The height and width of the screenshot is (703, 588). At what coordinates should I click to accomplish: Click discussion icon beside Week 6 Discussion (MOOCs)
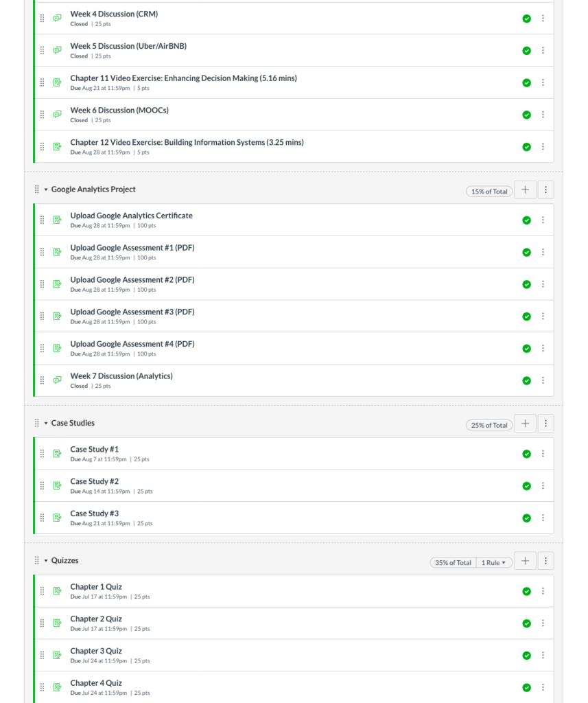(x=58, y=115)
